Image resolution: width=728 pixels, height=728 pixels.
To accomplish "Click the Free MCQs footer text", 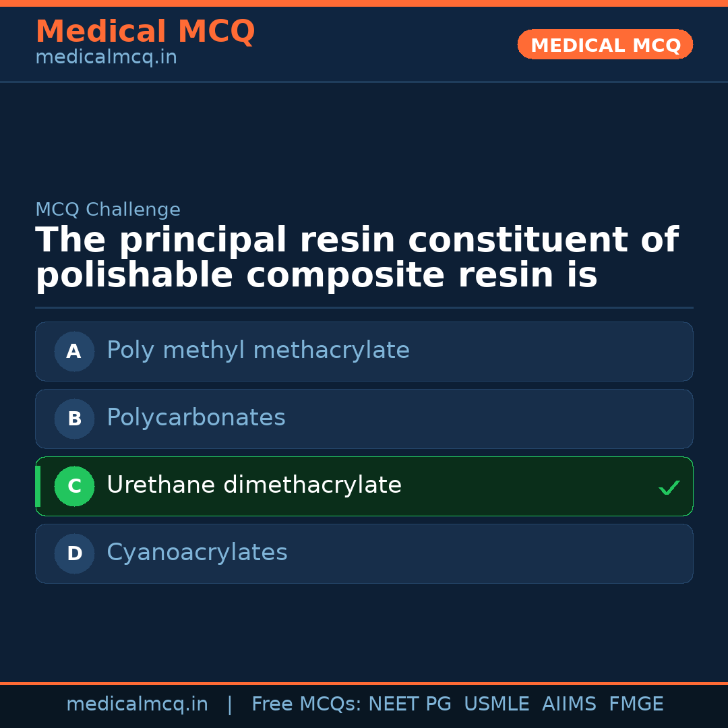I will (x=306, y=704).
